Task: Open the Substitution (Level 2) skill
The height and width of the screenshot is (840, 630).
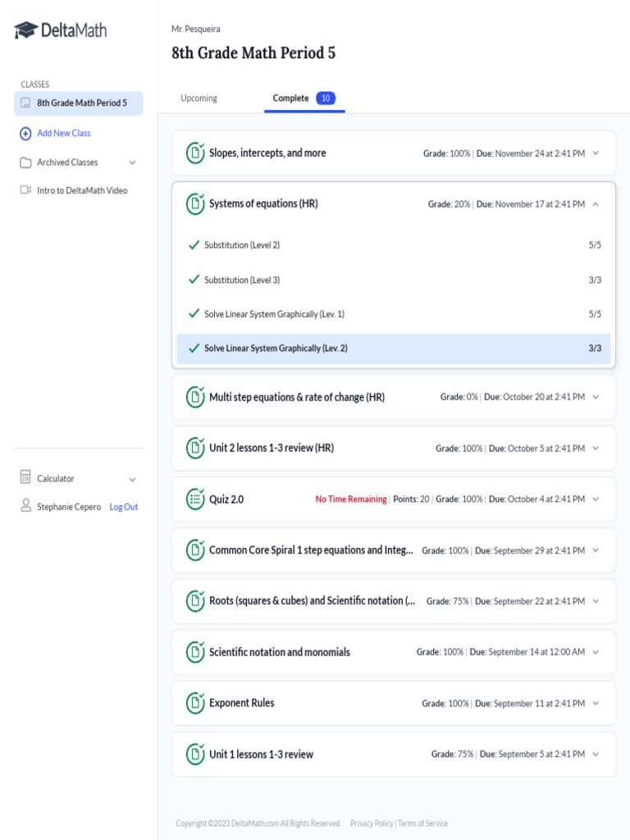Action: pos(242,245)
